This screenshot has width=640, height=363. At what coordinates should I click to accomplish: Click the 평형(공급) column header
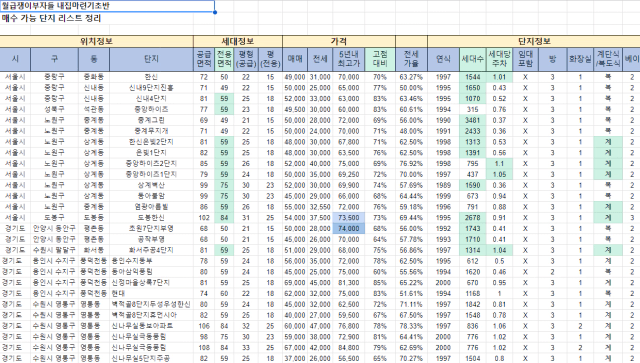(x=246, y=59)
